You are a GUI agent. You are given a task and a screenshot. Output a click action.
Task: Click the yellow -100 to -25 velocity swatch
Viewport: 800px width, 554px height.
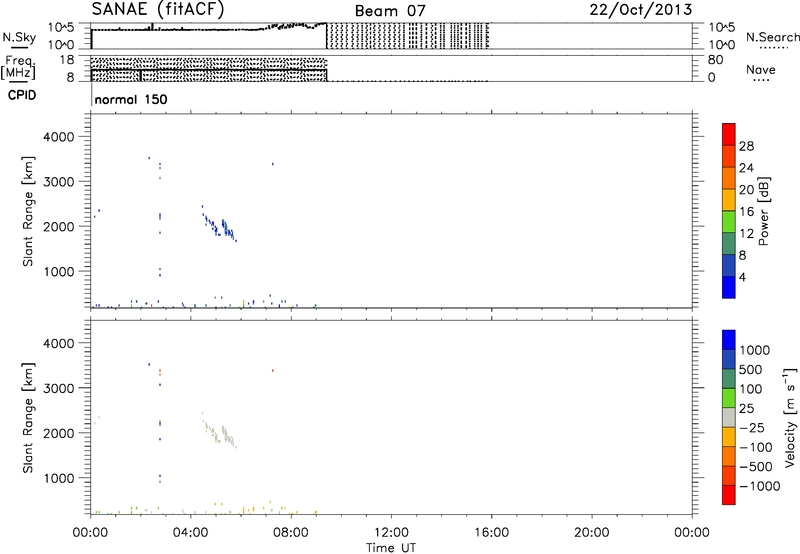pyautogui.click(x=729, y=437)
